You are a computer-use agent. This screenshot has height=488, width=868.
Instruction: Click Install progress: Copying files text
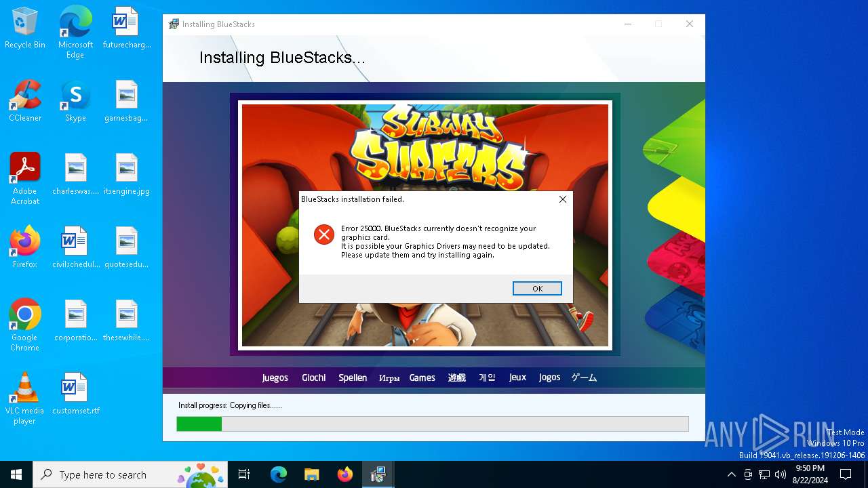point(230,405)
